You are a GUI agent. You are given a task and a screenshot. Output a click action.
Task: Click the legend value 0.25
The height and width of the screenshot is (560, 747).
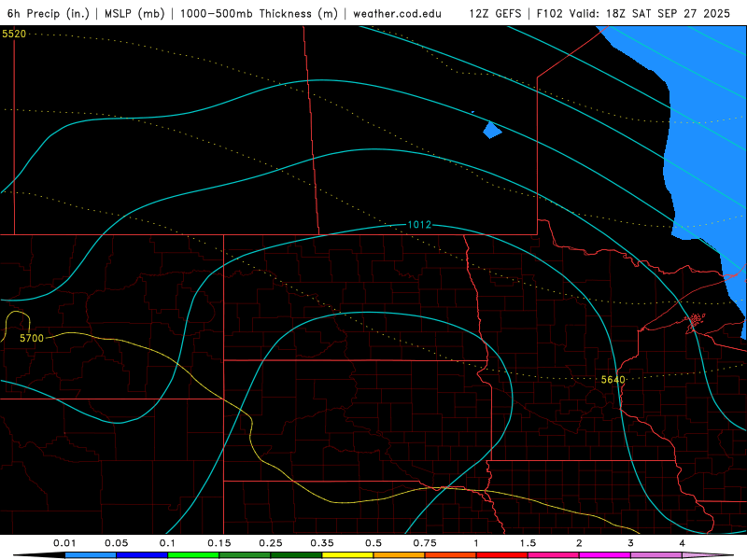click(x=270, y=543)
